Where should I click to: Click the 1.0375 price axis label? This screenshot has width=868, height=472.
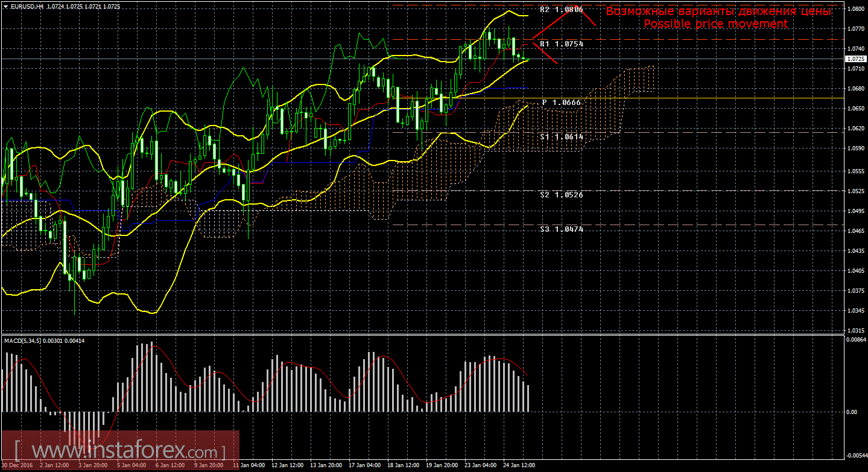click(x=855, y=291)
